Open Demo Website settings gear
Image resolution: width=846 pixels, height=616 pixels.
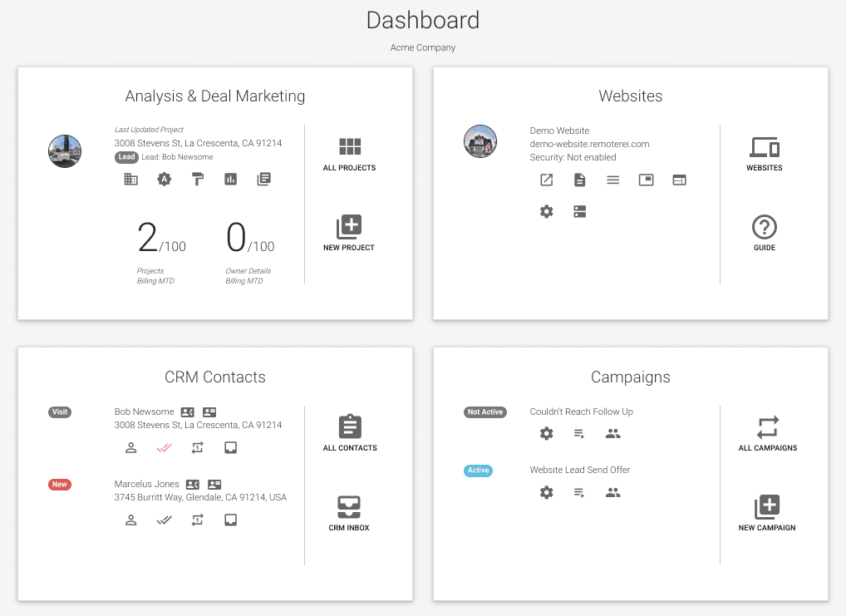pyautogui.click(x=547, y=212)
